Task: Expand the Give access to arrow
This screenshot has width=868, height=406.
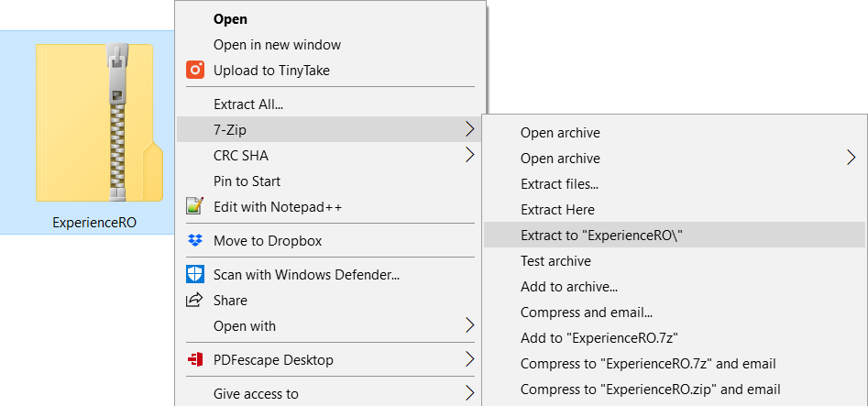Action: pos(470,394)
